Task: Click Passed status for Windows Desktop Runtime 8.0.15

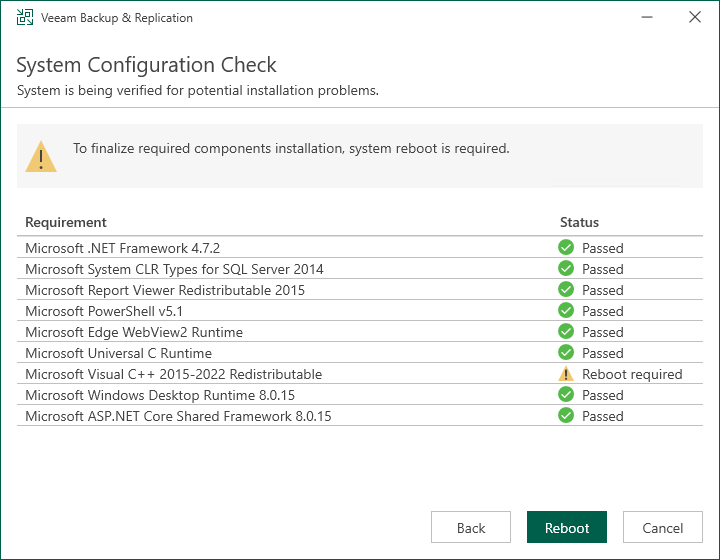Action: tap(602, 395)
